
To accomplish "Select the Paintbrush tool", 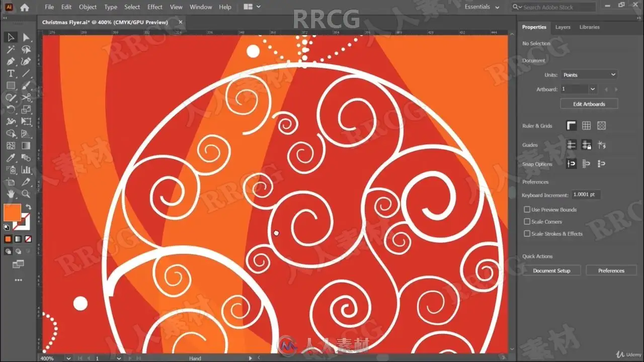I will pyautogui.click(x=26, y=85).
